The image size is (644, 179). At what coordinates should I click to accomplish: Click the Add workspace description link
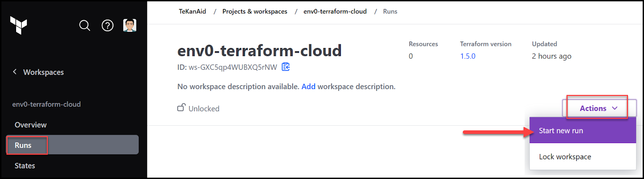[x=308, y=87]
